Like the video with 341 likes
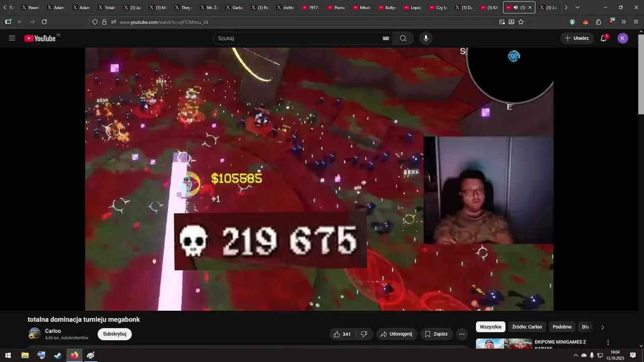 pos(341,334)
